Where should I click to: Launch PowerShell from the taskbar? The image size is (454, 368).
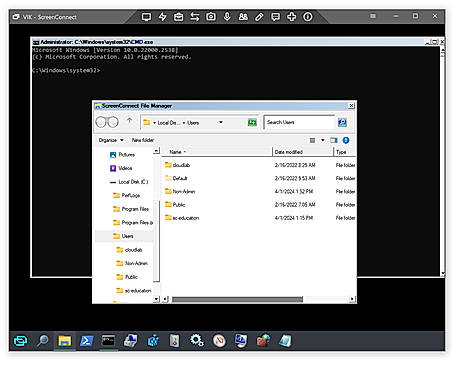(86, 341)
